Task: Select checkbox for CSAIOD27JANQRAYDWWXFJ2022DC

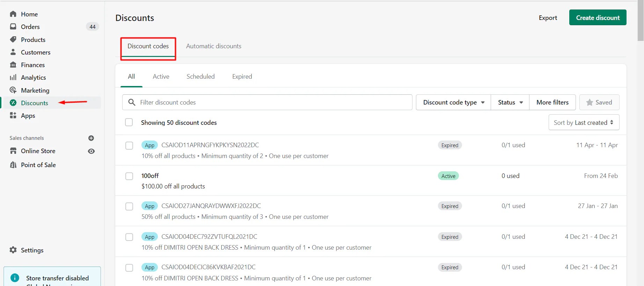Action: tap(129, 206)
